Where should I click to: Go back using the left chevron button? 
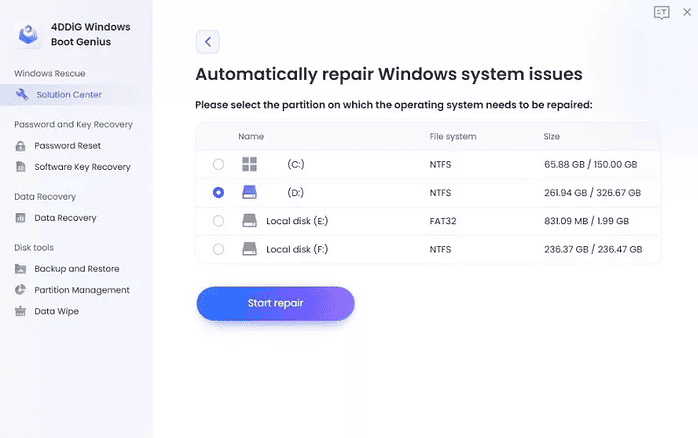(207, 42)
